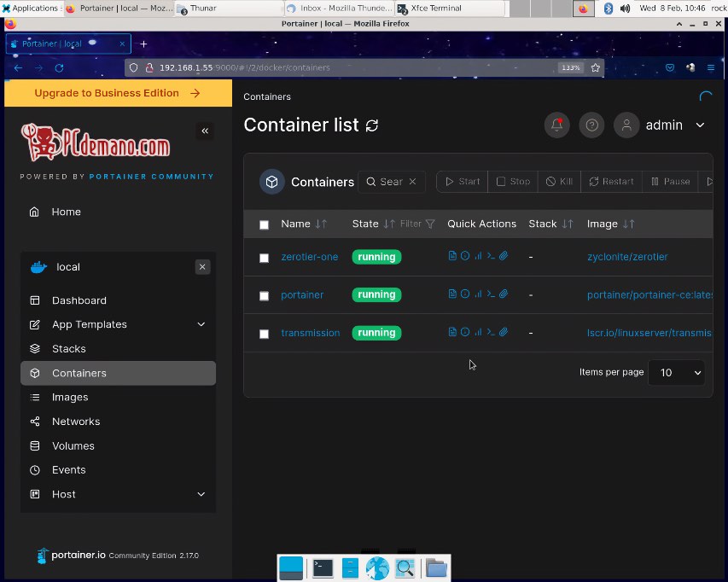Viewport: 728px width, 582px height.
Task: Open Items per page dropdown
Action: (677, 372)
